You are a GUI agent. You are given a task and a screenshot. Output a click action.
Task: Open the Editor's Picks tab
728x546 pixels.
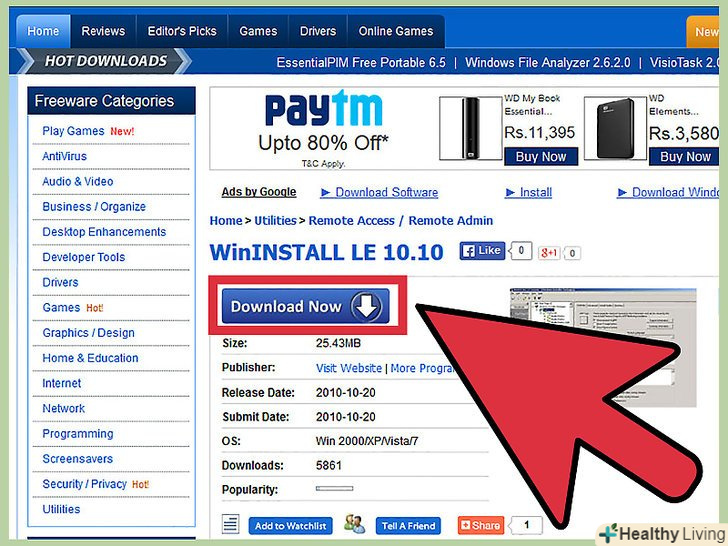coord(182,31)
